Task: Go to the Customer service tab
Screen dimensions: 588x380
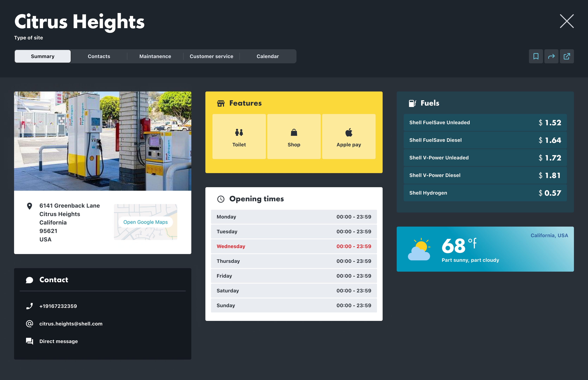Action: coord(211,56)
